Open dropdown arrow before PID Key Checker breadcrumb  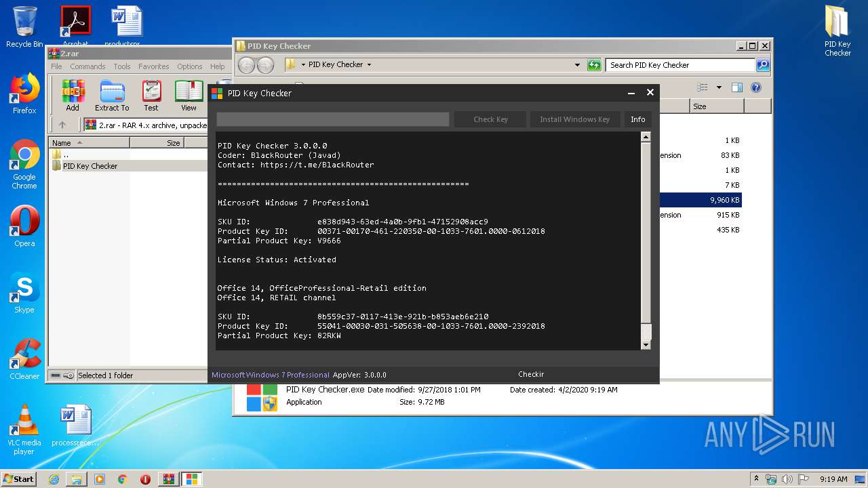[x=304, y=65]
